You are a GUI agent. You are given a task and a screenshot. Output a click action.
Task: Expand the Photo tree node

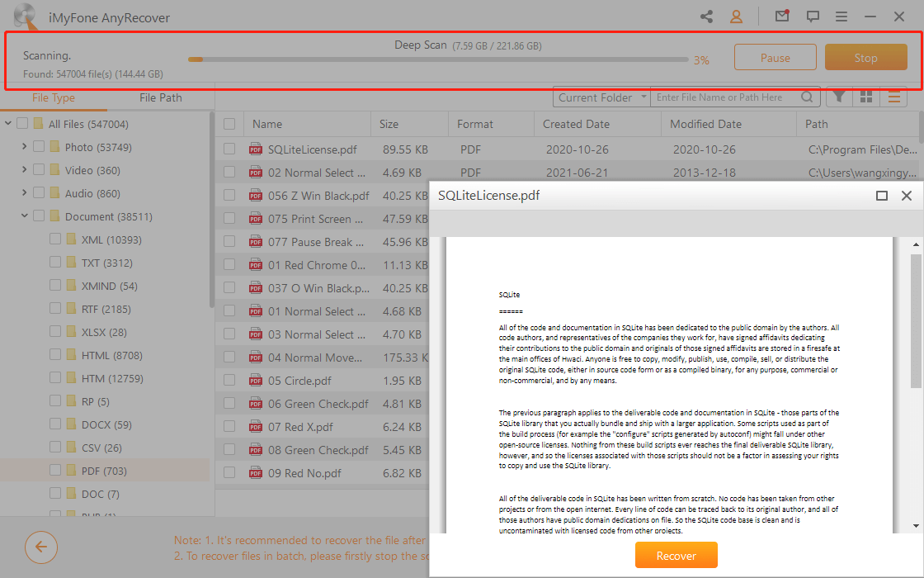click(24, 146)
